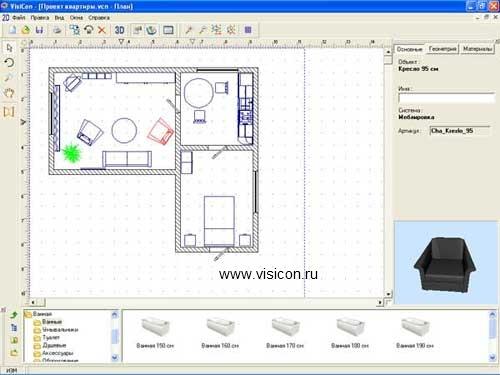
Task: Click the 3D armchair preview image
Action: point(446,264)
